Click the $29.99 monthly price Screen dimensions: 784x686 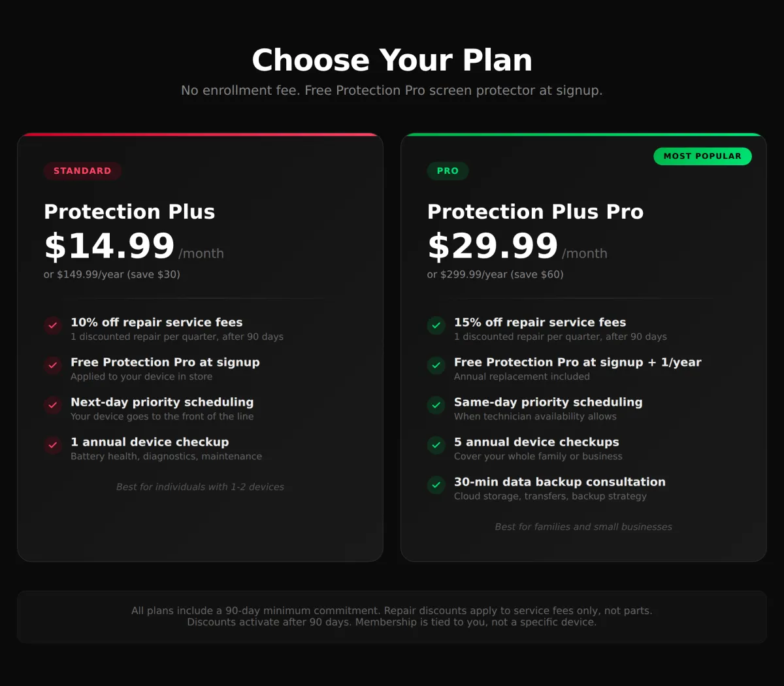(493, 246)
